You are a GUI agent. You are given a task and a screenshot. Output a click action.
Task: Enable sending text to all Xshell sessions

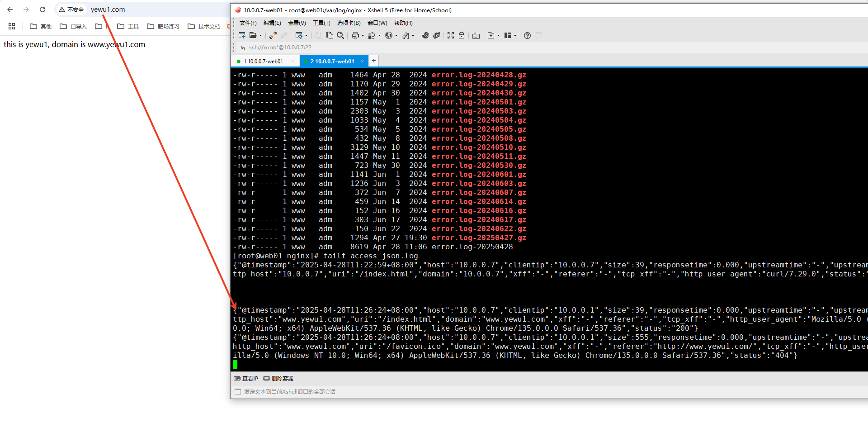tap(238, 392)
